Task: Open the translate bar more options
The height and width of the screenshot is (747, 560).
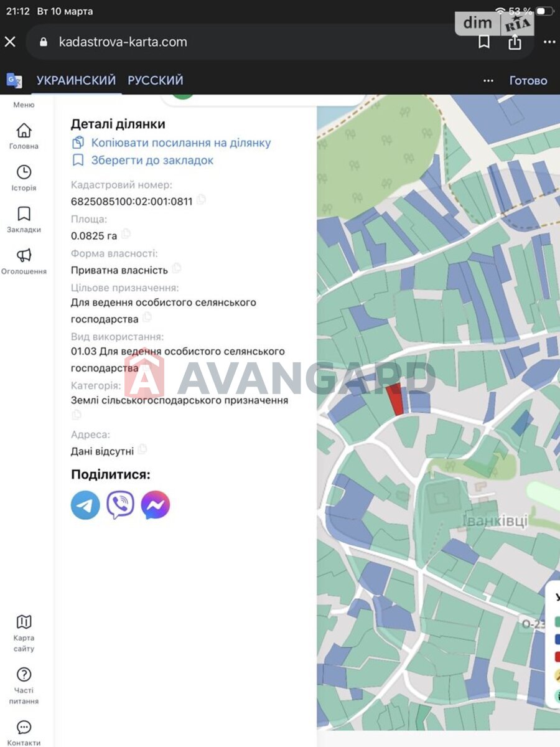Action: [488, 80]
